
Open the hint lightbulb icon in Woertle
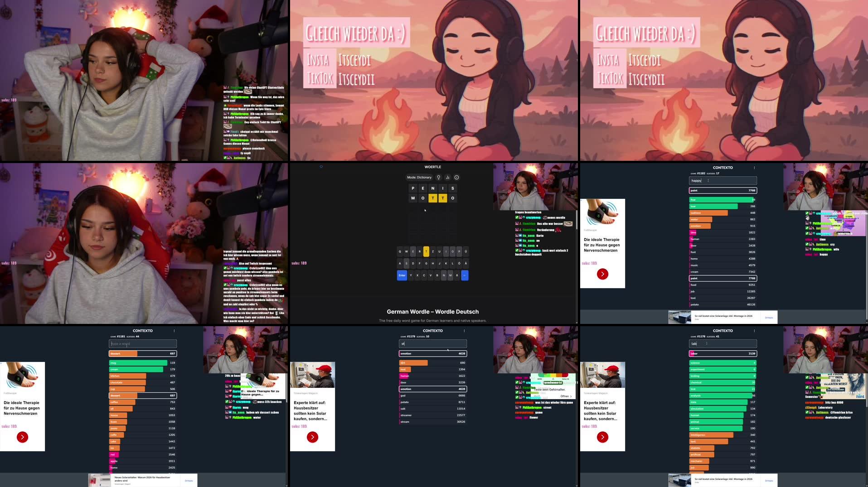(x=438, y=177)
